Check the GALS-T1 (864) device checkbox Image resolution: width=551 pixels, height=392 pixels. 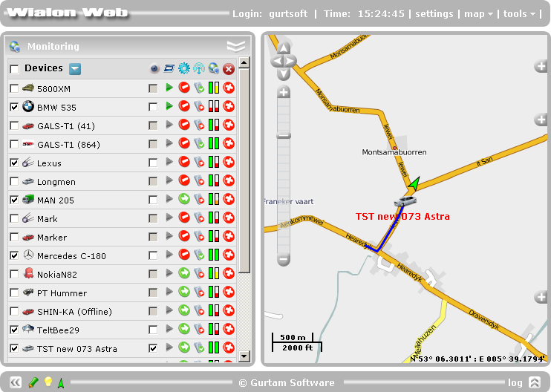click(14, 144)
